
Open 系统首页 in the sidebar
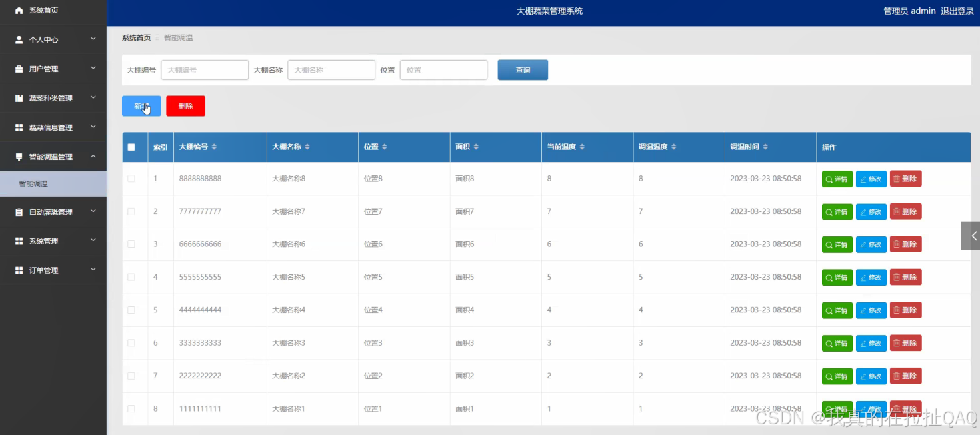pos(53,11)
